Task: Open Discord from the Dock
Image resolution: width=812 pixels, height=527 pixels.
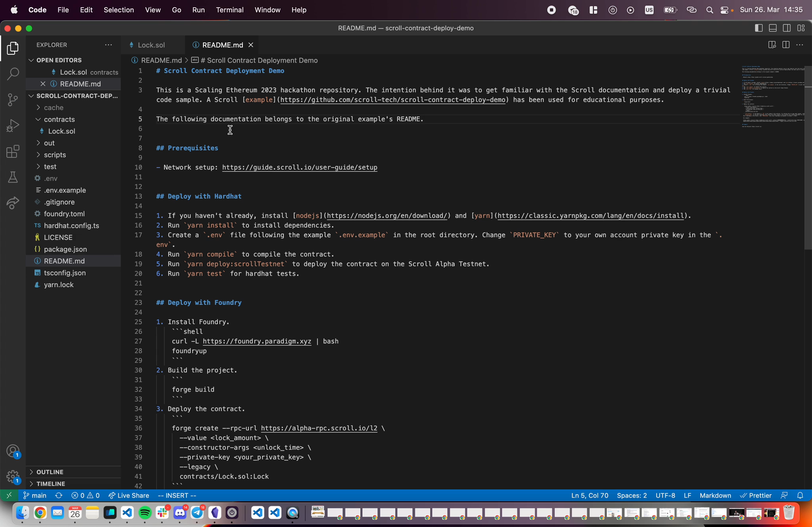Action: (x=180, y=513)
